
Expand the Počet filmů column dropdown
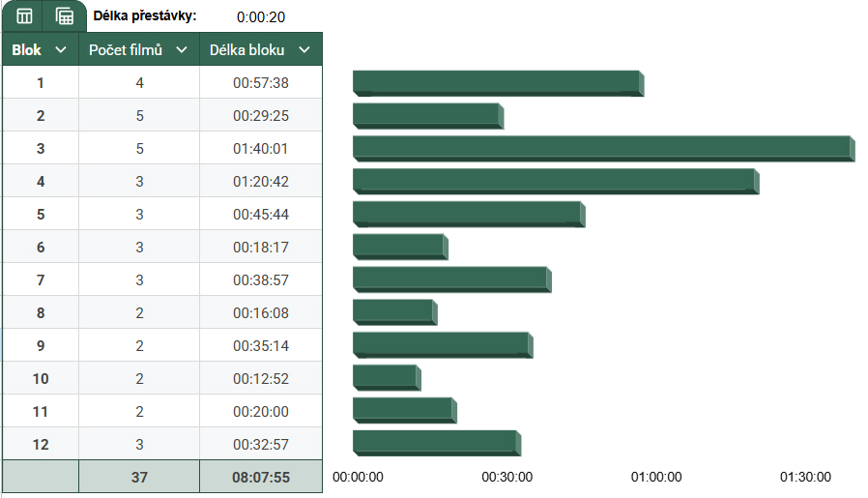181,50
